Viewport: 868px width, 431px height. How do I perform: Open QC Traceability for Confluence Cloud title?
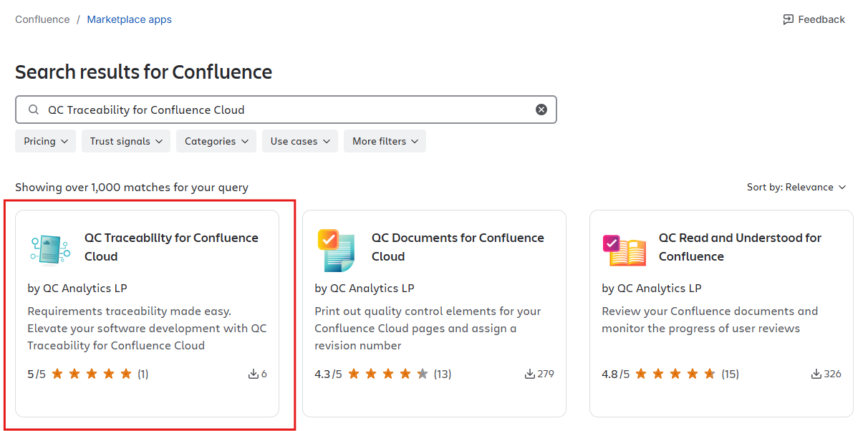pos(171,247)
